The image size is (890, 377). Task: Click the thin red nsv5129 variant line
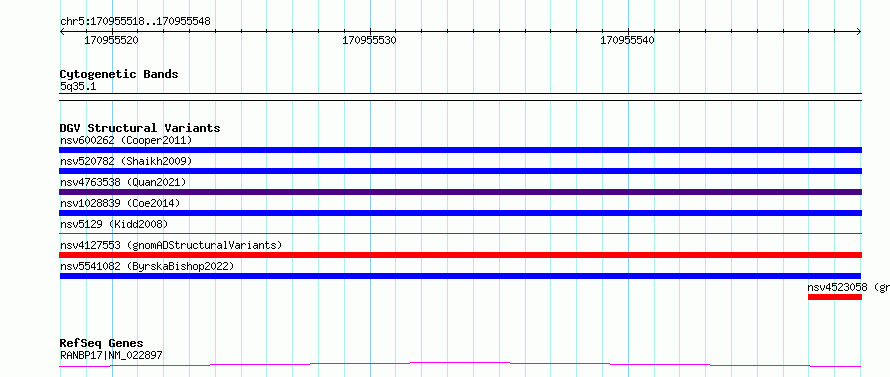coord(460,233)
